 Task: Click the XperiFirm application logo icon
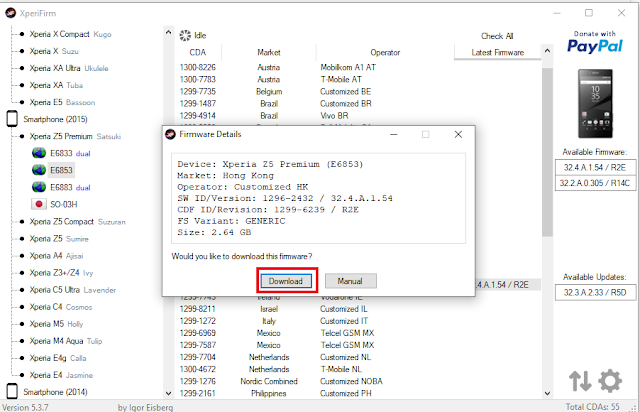point(11,13)
